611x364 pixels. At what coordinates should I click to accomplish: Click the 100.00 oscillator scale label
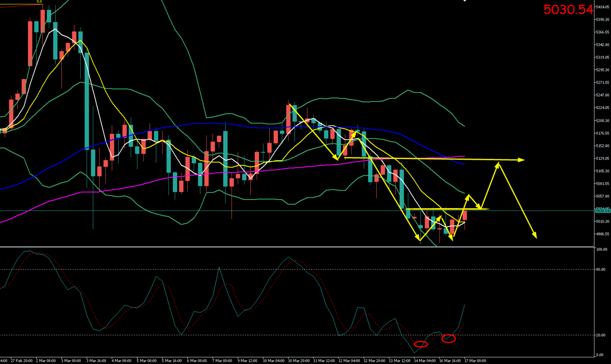(601, 249)
